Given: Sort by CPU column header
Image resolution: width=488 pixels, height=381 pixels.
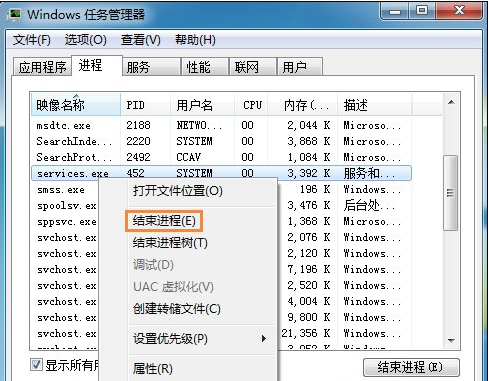Looking at the screenshot, I should 251,105.
